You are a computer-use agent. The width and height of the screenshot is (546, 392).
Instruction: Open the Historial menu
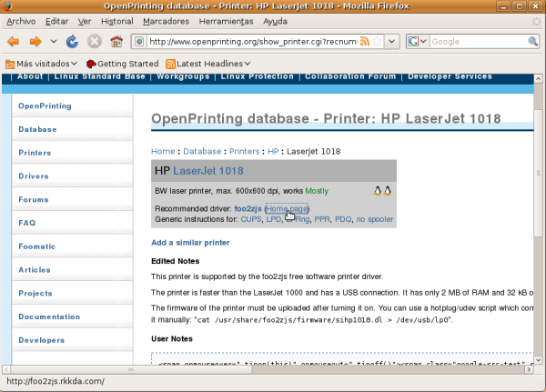[117, 20]
